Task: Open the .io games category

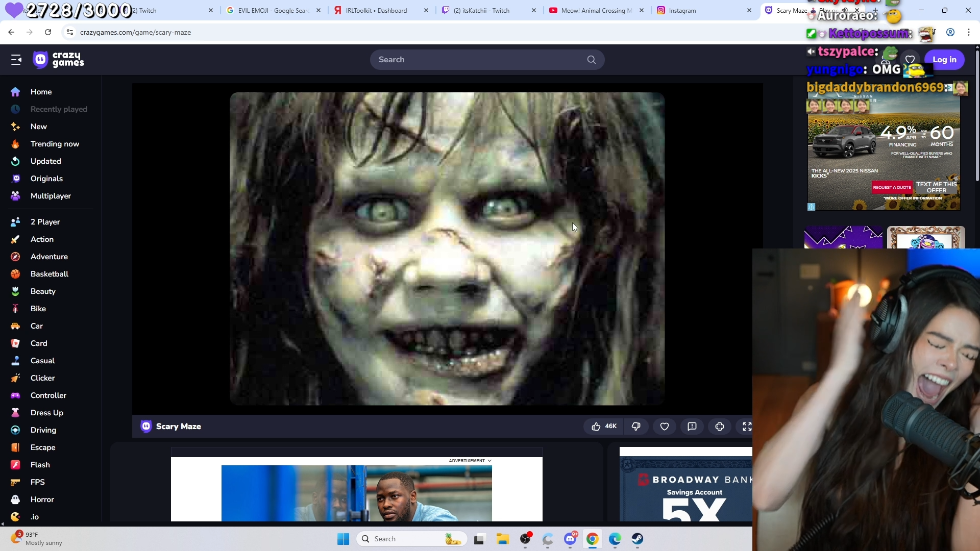Action: click(35, 516)
